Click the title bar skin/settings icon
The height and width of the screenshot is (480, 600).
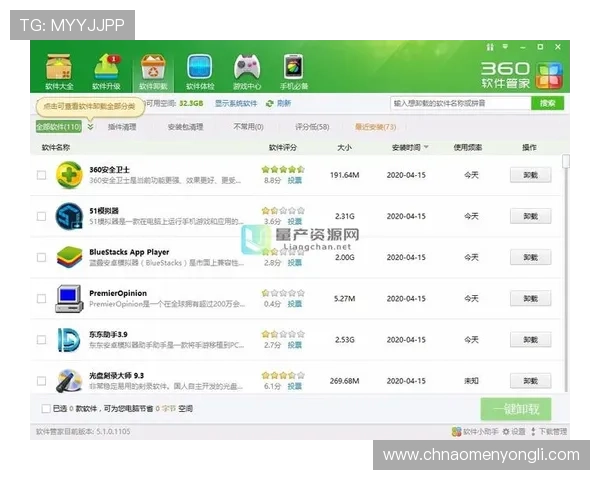pos(490,47)
